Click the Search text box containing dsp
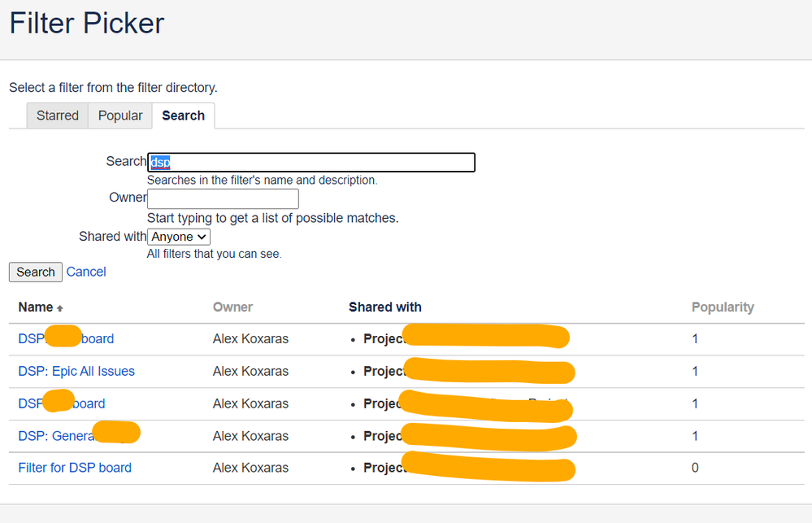 click(x=311, y=162)
